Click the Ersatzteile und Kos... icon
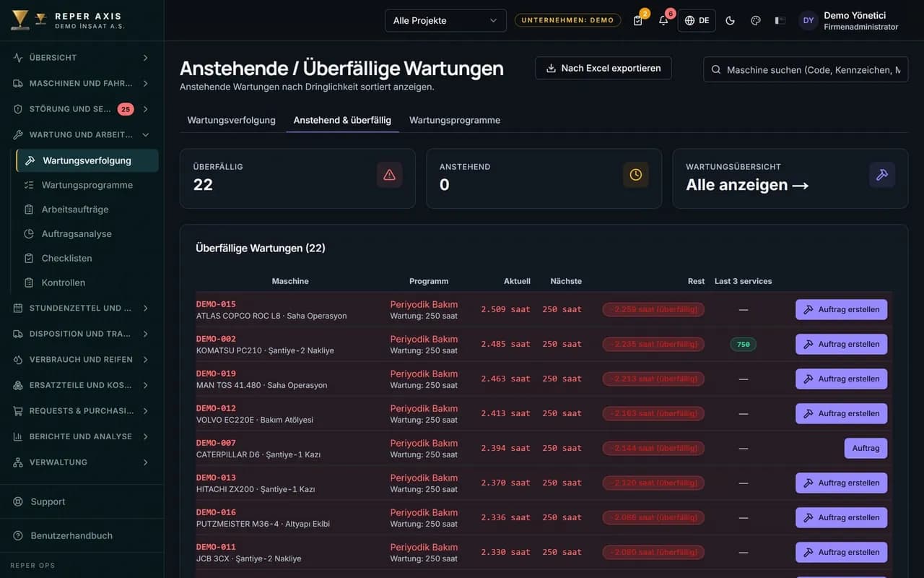Image resolution: width=924 pixels, height=578 pixels. tap(18, 385)
